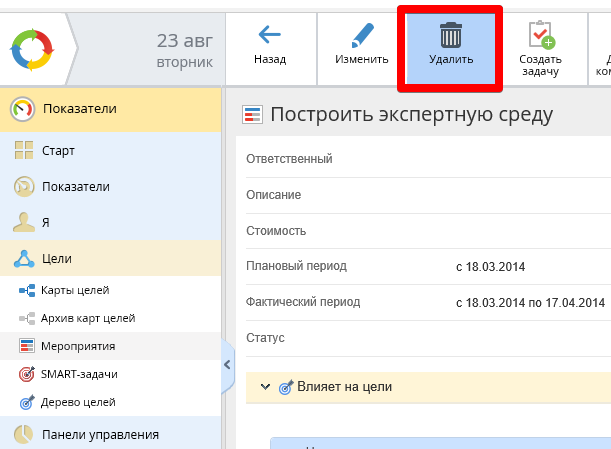Open Дерево целей item

(78, 402)
